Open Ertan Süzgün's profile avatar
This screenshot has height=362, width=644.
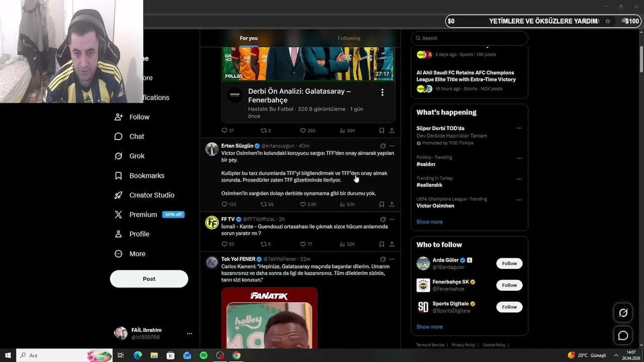[x=212, y=149]
